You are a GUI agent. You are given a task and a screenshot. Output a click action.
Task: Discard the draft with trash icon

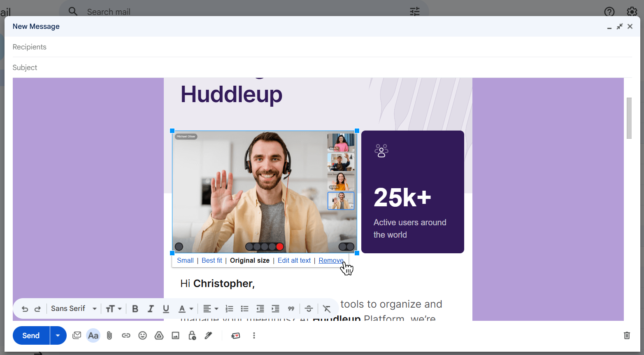click(x=627, y=335)
